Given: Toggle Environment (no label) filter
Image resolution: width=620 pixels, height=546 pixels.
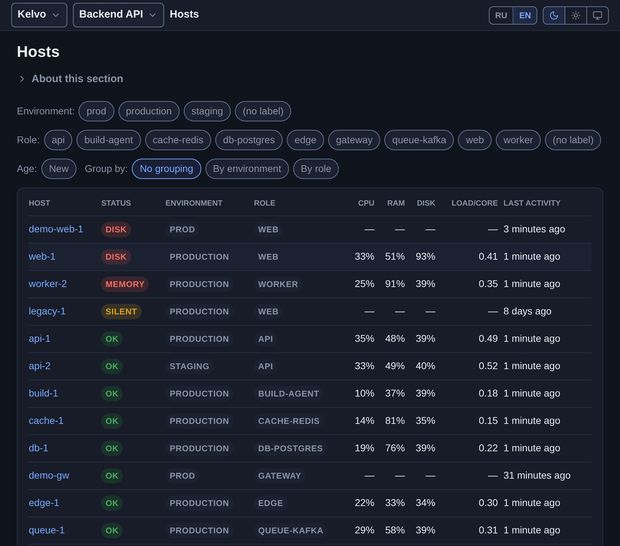Looking at the screenshot, I should (x=263, y=111).
